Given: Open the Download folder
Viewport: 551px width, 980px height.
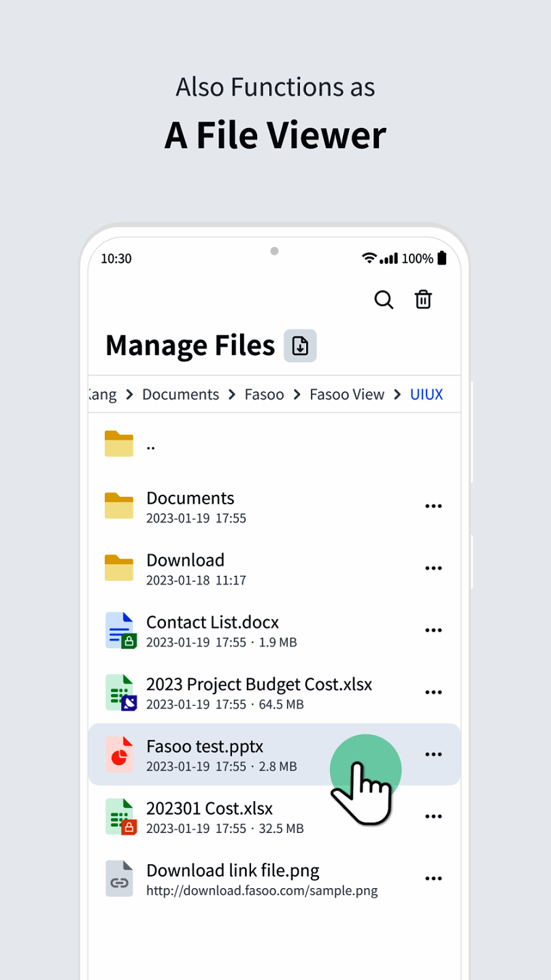Looking at the screenshot, I should point(185,561).
